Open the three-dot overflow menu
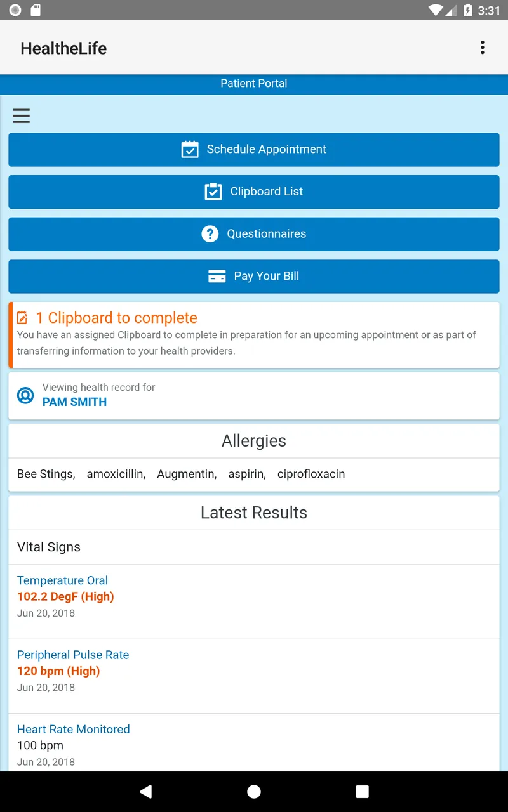This screenshot has width=508, height=812. (483, 48)
